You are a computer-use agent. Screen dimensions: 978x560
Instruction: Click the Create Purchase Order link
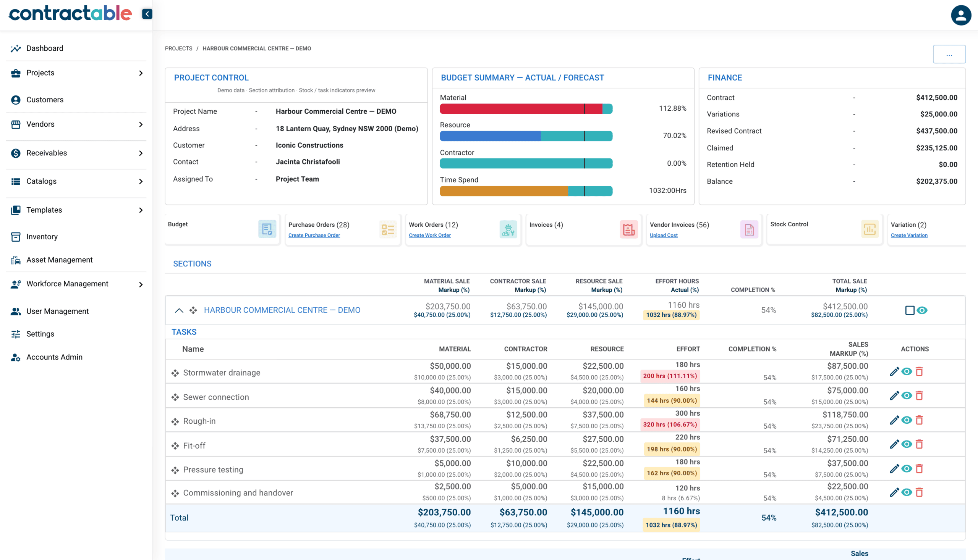point(314,236)
